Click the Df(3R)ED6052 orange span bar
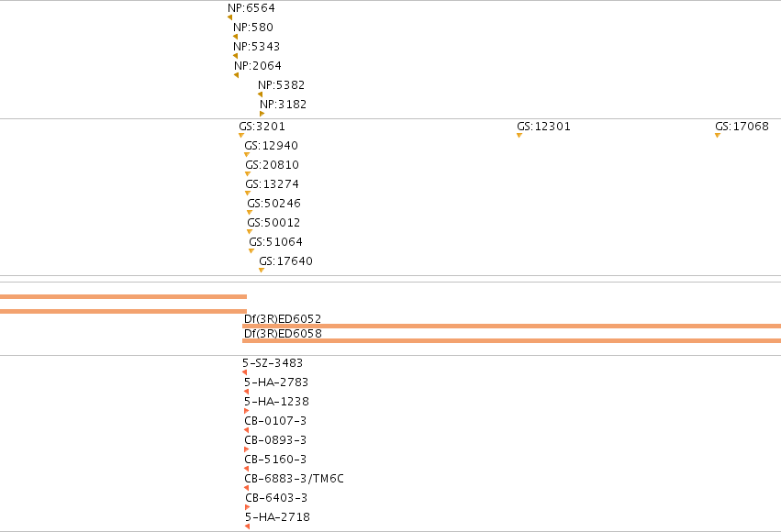Image resolution: width=781 pixels, height=532 pixels. tap(511, 326)
